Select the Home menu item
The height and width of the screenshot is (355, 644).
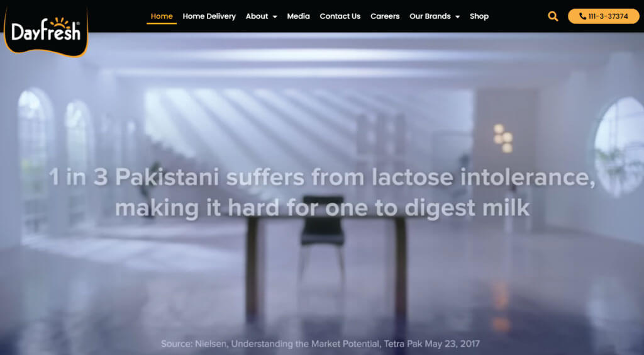tap(162, 16)
